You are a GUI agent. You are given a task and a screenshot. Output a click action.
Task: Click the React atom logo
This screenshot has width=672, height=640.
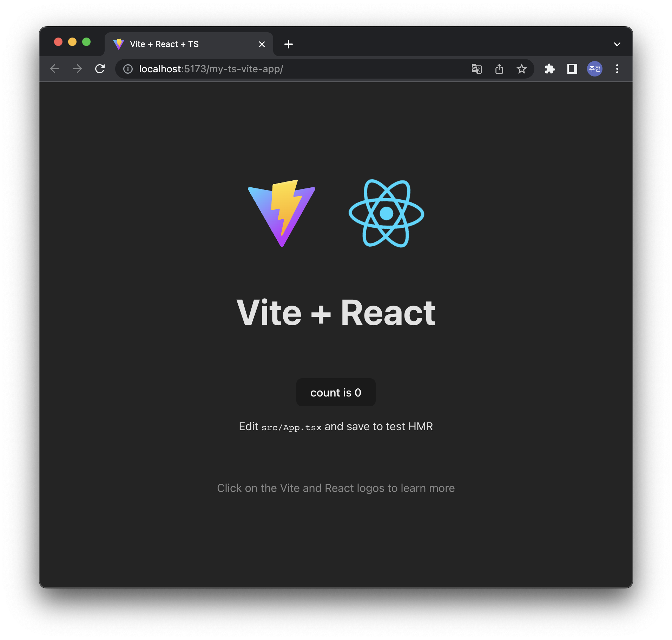387,213
